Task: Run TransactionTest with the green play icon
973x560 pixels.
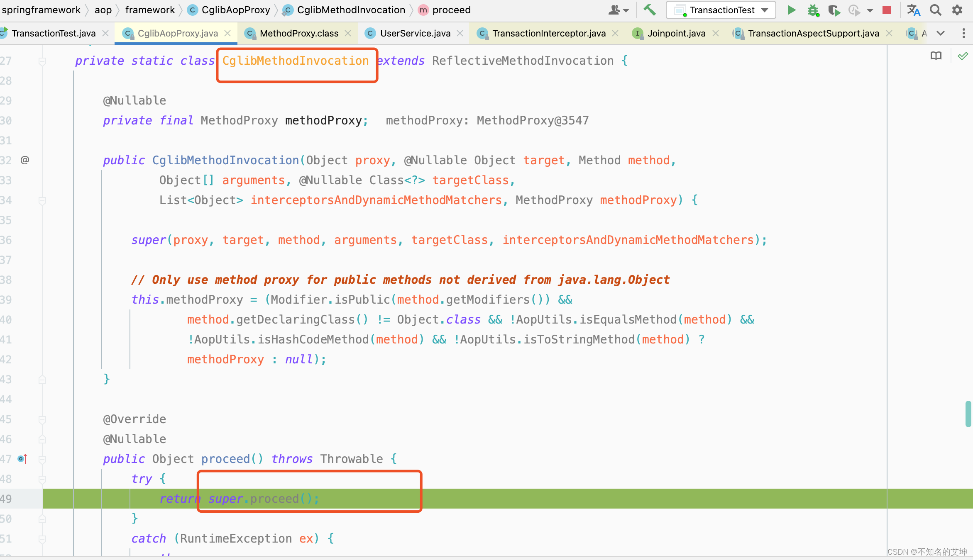Action: click(792, 10)
